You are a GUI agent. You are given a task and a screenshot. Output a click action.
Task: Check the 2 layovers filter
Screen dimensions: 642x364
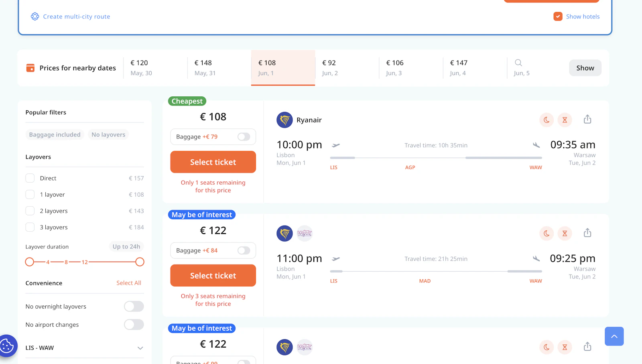30,211
